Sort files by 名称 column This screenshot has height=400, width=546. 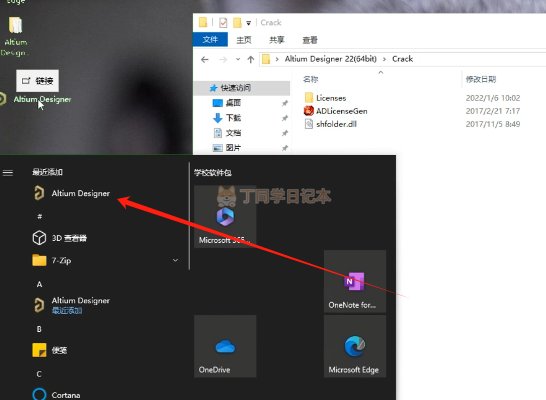[311, 79]
